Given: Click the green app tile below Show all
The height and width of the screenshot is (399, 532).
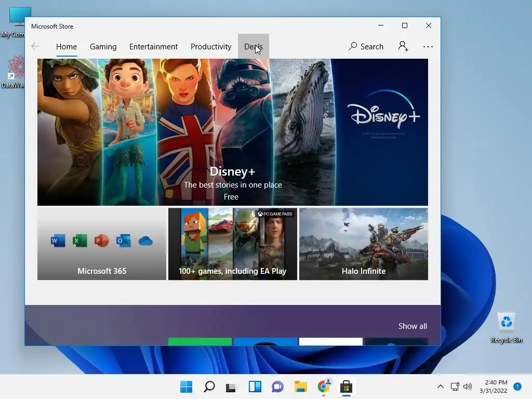Looking at the screenshot, I should tap(200, 341).
